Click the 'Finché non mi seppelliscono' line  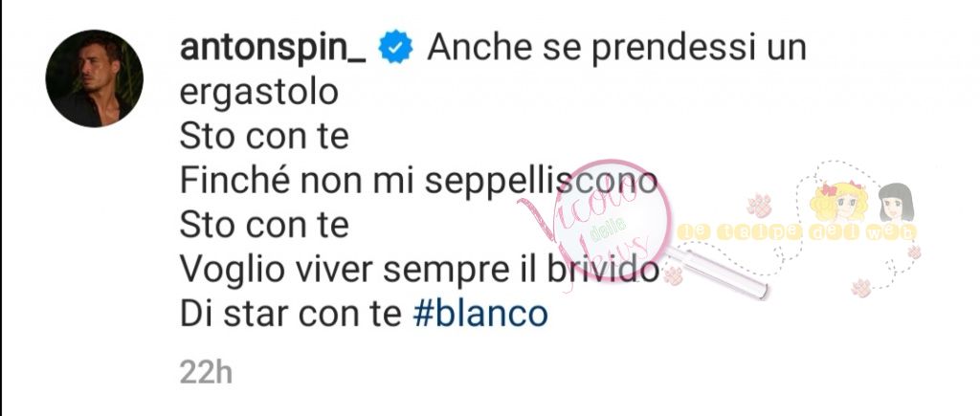click(x=418, y=182)
